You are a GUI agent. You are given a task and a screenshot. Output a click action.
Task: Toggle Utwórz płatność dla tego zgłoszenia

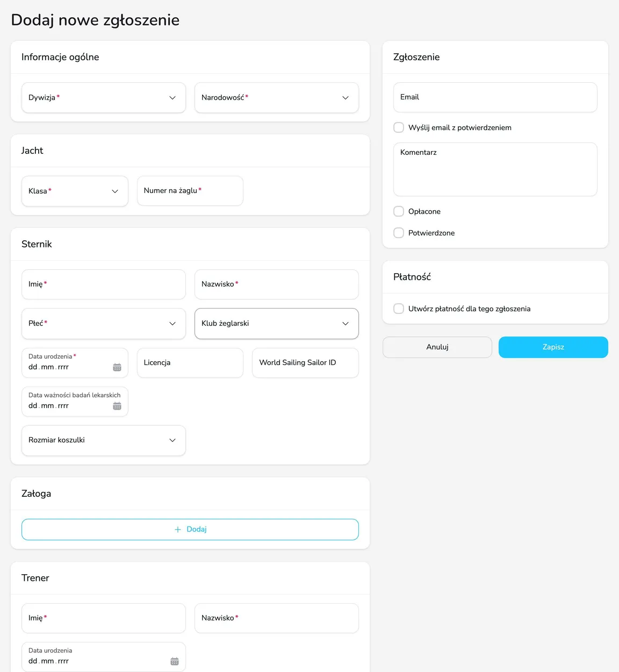tap(399, 309)
